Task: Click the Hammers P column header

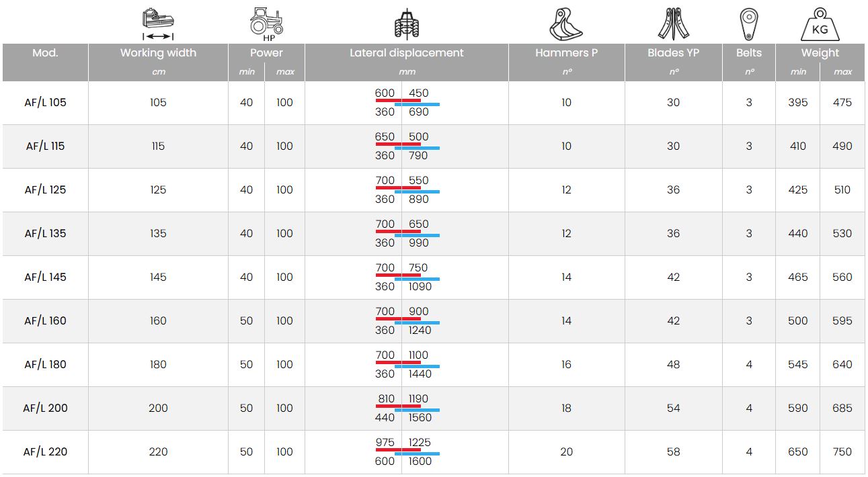Action: pyautogui.click(x=566, y=53)
